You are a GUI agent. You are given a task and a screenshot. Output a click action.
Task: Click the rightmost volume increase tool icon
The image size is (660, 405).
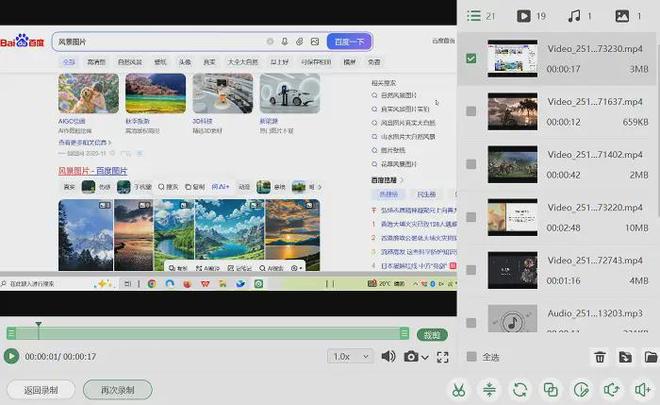coord(644,390)
